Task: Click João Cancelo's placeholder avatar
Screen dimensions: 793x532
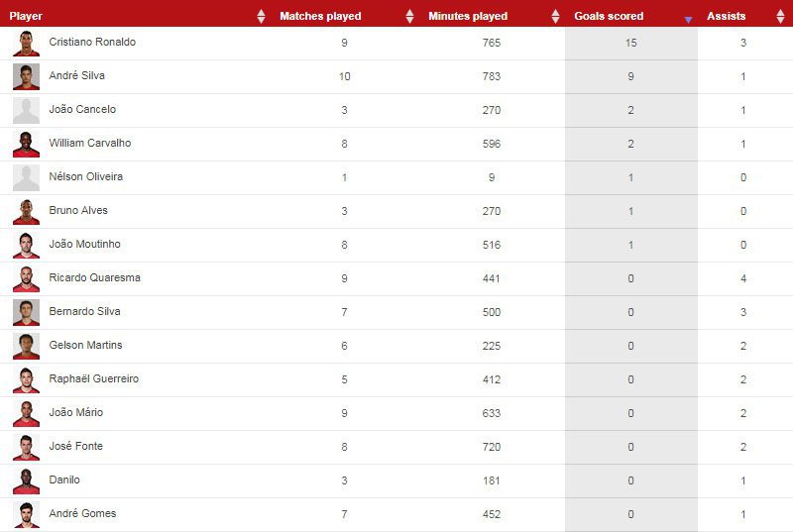Action: pos(26,110)
